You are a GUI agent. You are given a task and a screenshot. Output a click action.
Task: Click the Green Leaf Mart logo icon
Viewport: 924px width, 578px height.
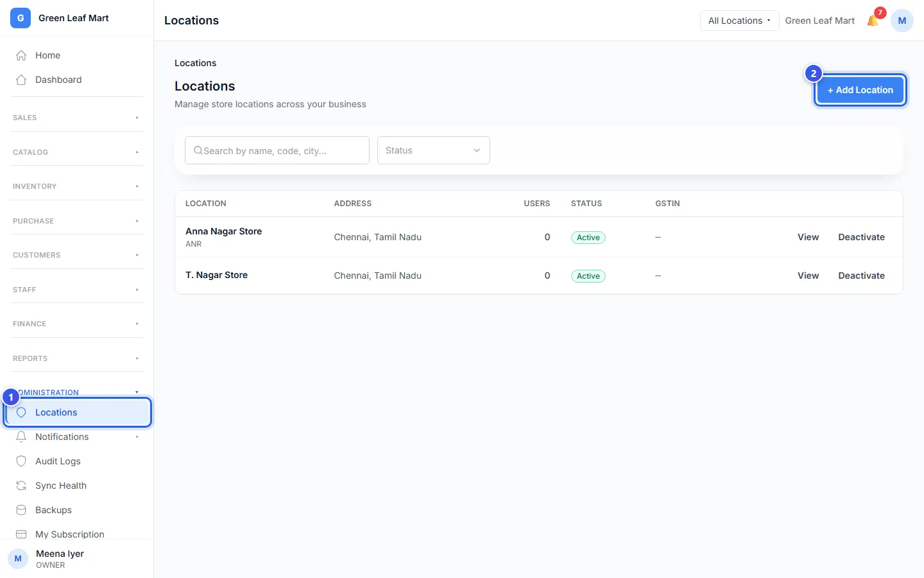[21, 18]
